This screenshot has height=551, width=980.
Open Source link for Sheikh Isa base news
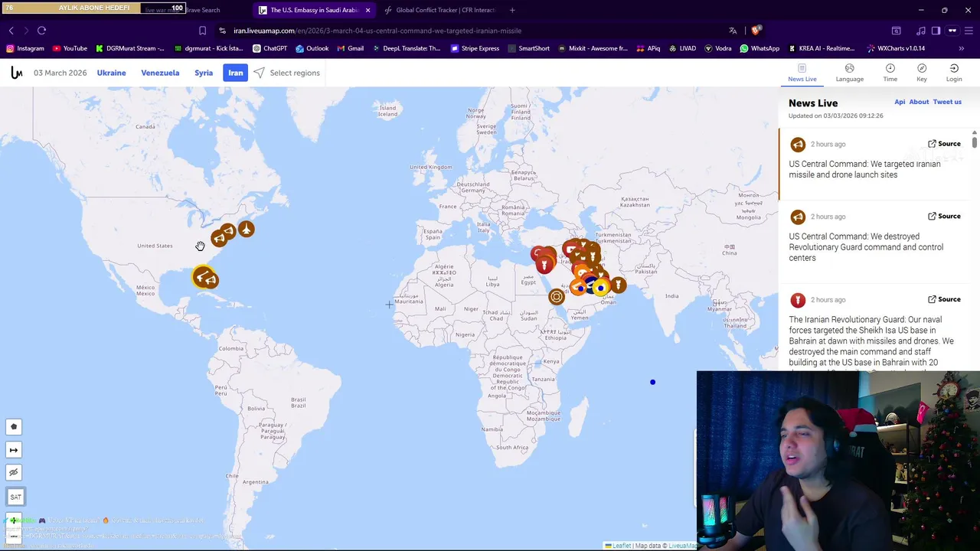click(x=944, y=299)
